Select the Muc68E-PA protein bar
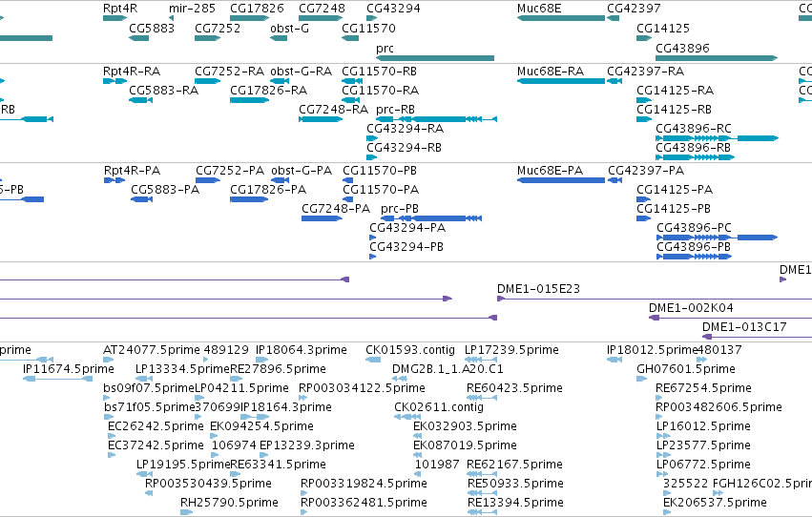The image size is (812, 517). [x=561, y=180]
